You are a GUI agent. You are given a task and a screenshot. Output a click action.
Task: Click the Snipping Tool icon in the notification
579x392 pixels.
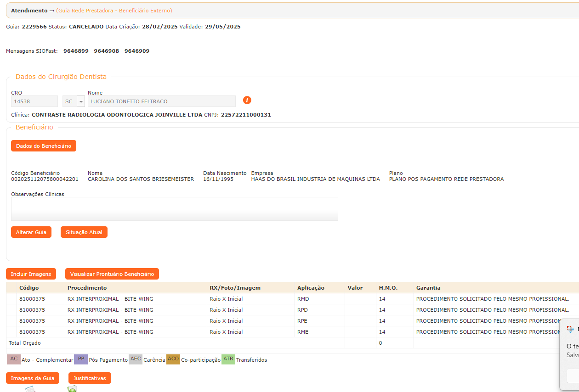click(x=571, y=329)
